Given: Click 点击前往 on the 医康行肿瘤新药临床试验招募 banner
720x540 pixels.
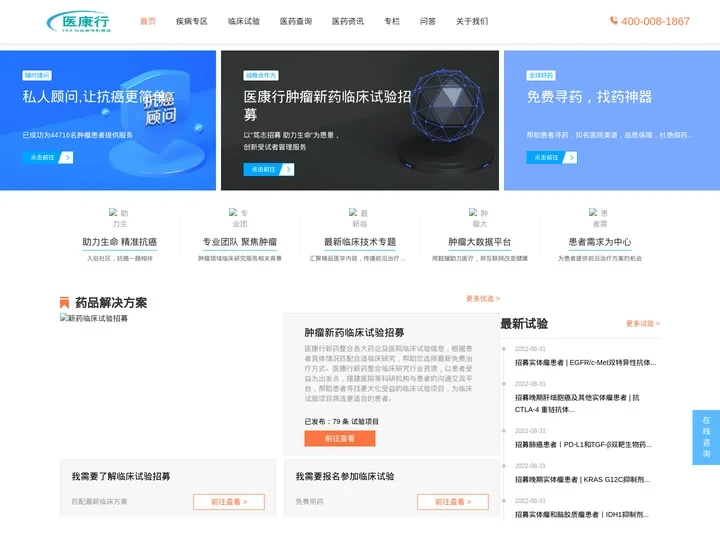Looking at the screenshot, I should [x=269, y=169].
